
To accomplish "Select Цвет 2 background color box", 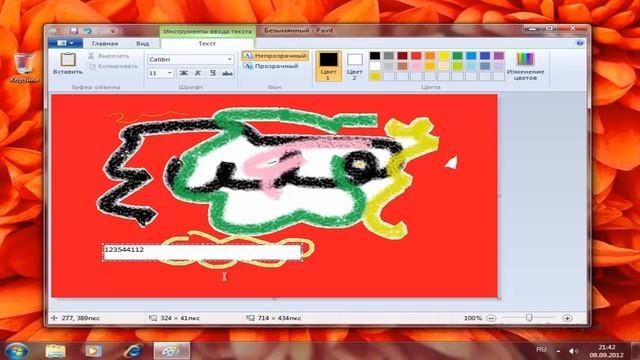I will [354, 65].
